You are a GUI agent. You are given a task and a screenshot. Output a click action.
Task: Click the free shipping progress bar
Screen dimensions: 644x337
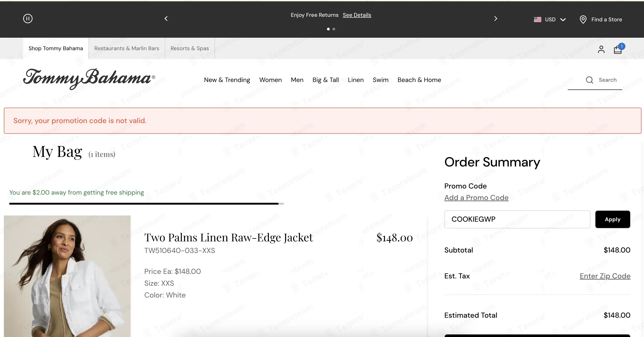147,204
